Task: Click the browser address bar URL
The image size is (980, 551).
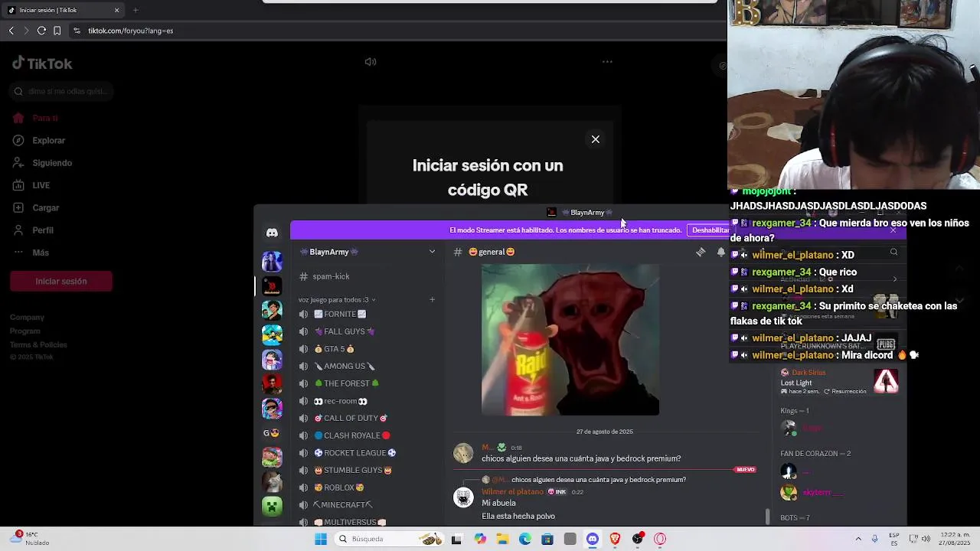Action: pyautogui.click(x=130, y=31)
